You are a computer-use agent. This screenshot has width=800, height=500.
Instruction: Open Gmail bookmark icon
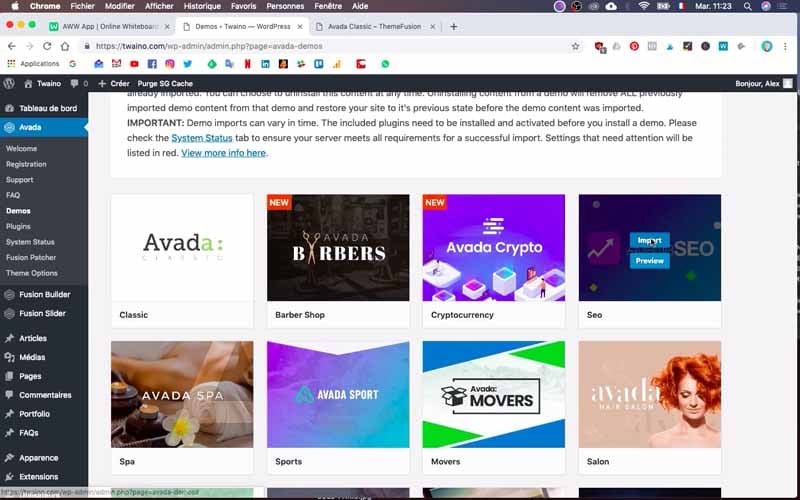pyautogui.click(x=116, y=64)
